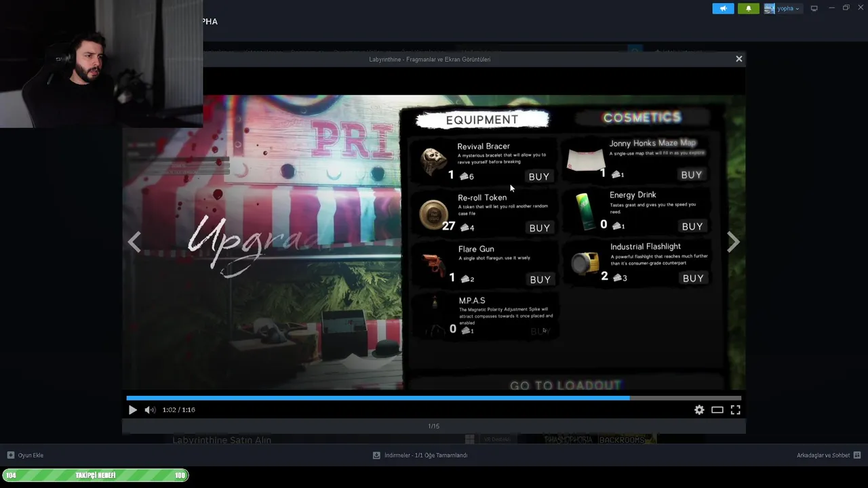Screen dimensions: 868x488
Task: Click the friends list icon at Arkadaşlar
Action: coord(857,455)
